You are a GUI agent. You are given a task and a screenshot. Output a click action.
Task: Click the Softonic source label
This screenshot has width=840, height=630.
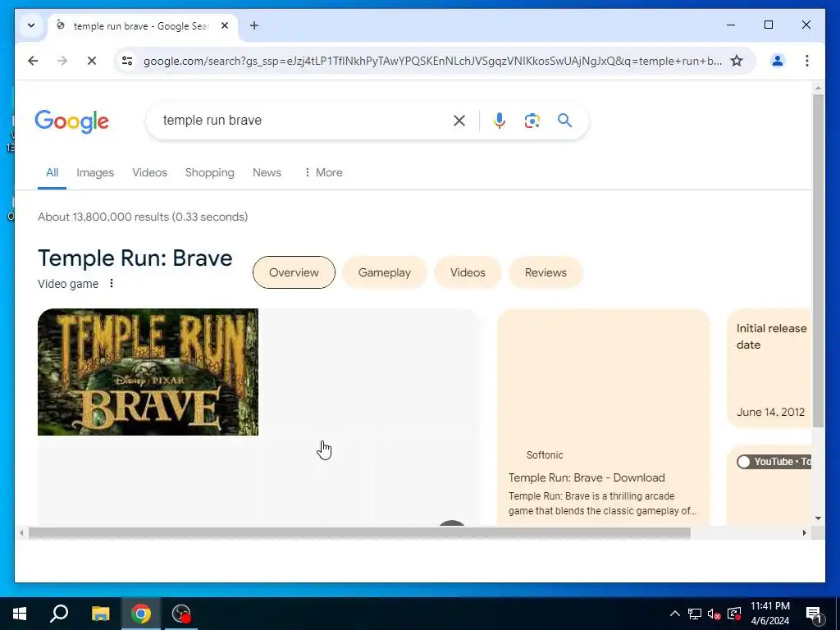(x=545, y=454)
